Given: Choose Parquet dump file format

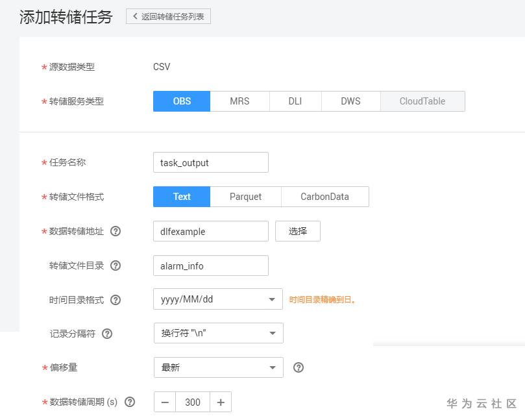Looking at the screenshot, I should click(246, 197).
